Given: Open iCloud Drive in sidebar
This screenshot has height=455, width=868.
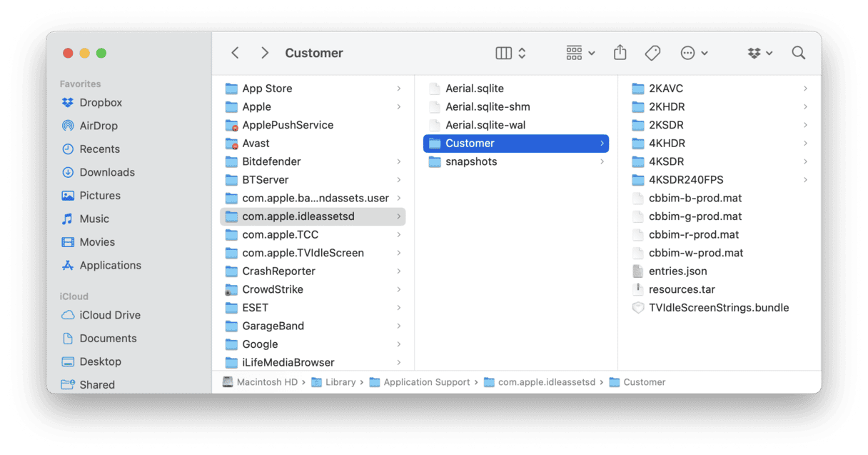Looking at the screenshot, I should tap(110, 315).
